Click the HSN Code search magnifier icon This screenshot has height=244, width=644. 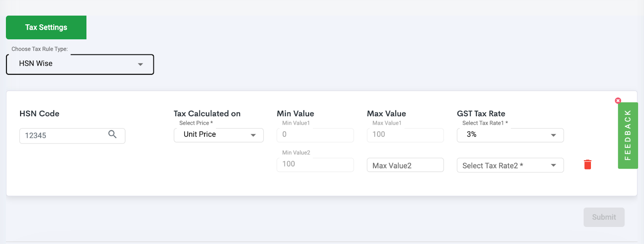(x=112, y=134)
